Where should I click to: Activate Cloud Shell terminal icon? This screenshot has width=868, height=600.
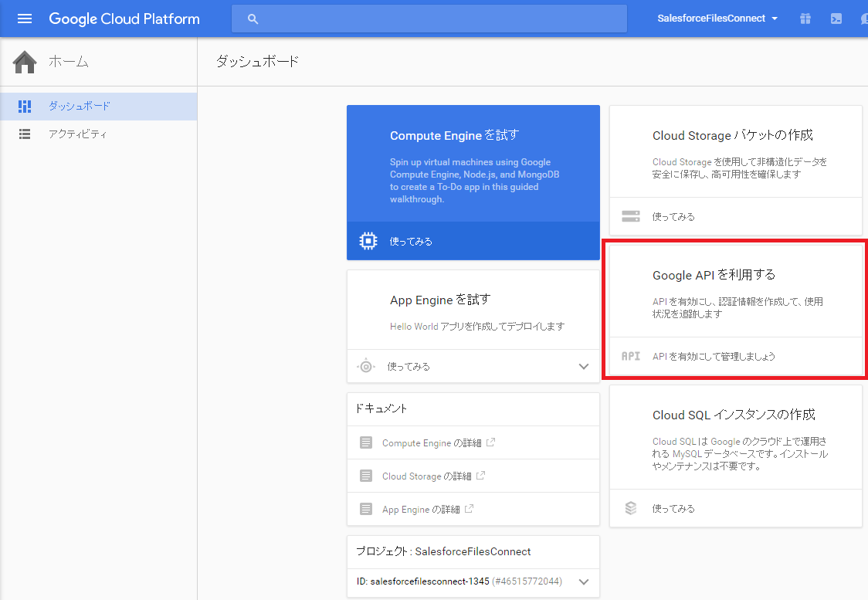pyautogui.click(x=836, y=19)
